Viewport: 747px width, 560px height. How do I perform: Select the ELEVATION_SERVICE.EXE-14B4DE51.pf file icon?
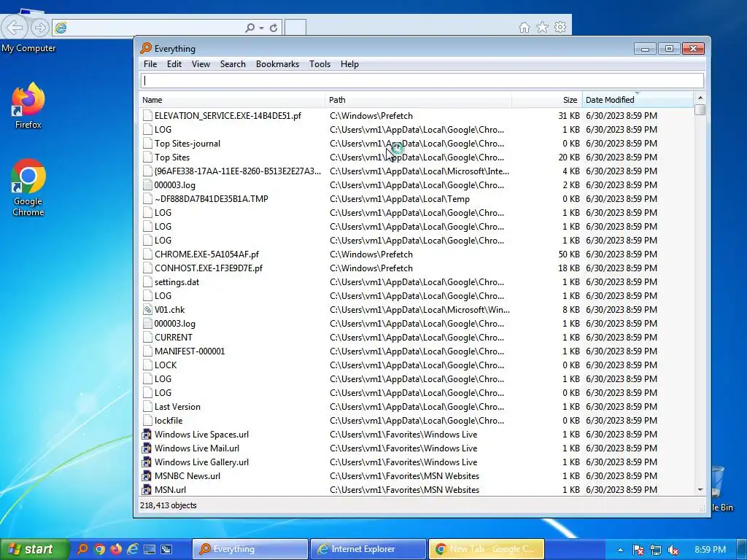(147, 116)
